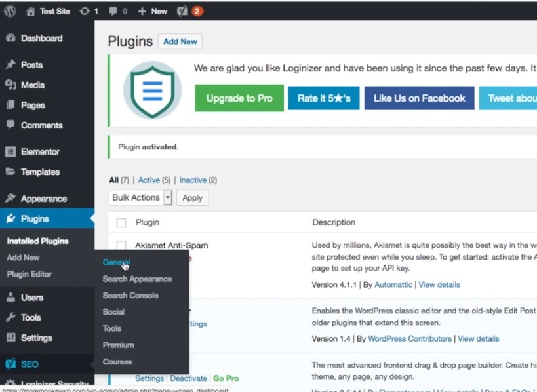Open the Automattic author link
This screenshot has width=537, height=392.
[x=393, y=285]
